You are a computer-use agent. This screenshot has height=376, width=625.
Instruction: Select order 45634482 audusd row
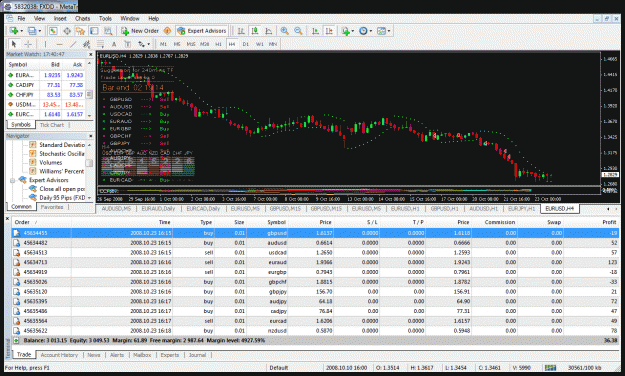point(316,243)
